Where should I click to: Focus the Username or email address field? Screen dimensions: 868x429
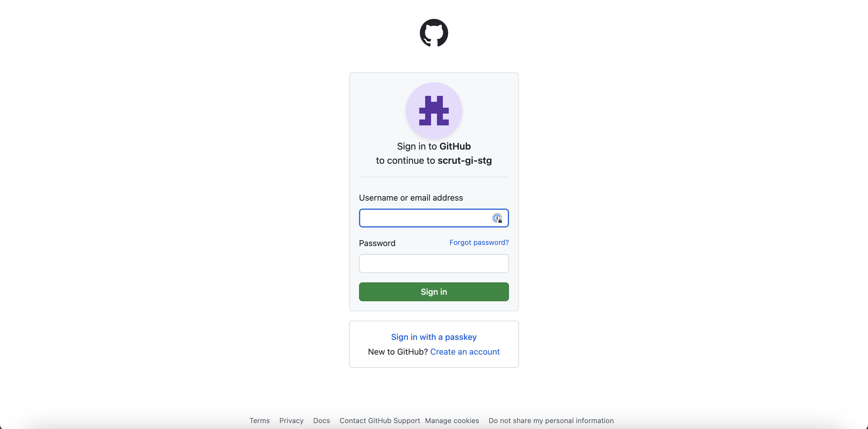[434, 218]
